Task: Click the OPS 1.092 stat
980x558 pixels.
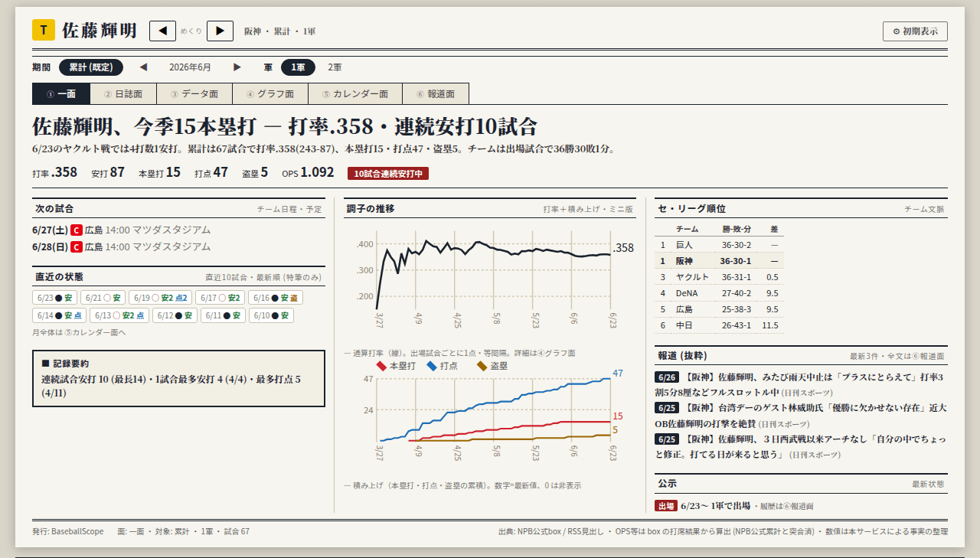Action: click(308, 173)
